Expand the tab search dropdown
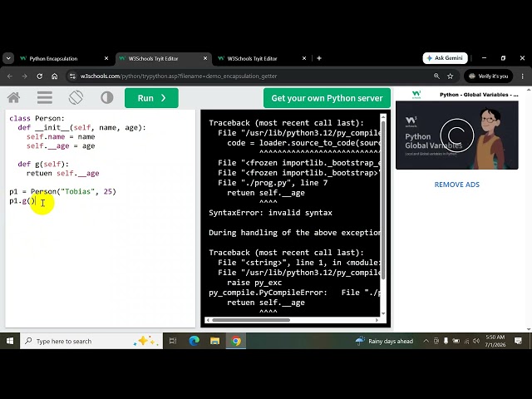The image size is (532, 399). coord(8,58)
